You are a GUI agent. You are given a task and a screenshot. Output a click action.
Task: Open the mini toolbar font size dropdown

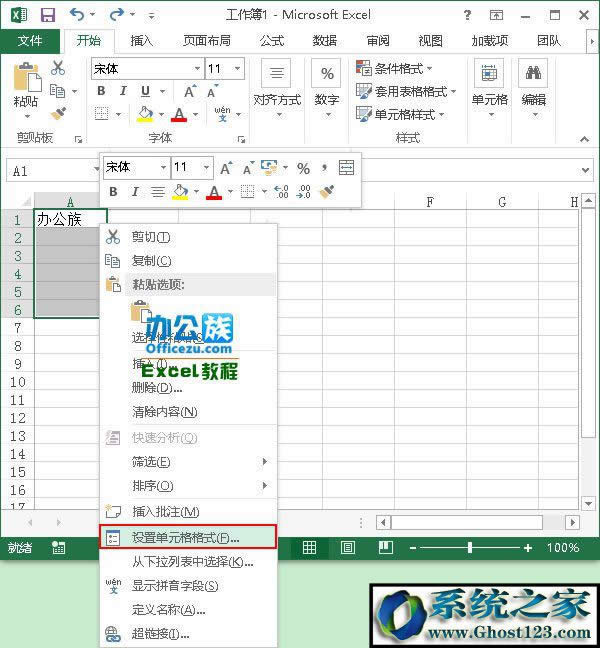206,168
